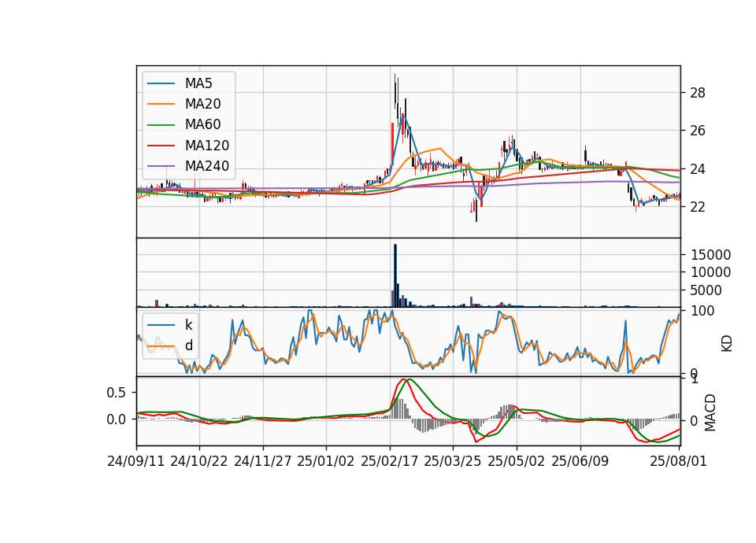Click the 25/05/02 date label

coord(517,461)
